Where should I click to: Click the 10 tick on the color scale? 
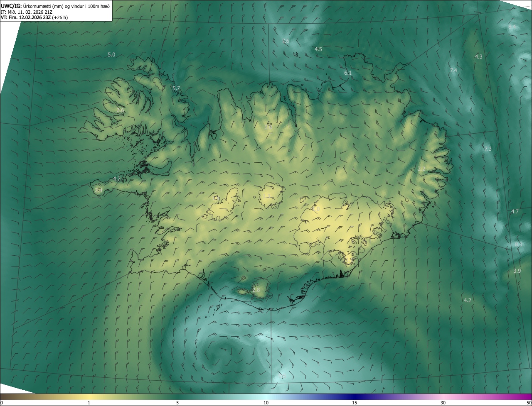pyautogui.click(x=266, y=403)
